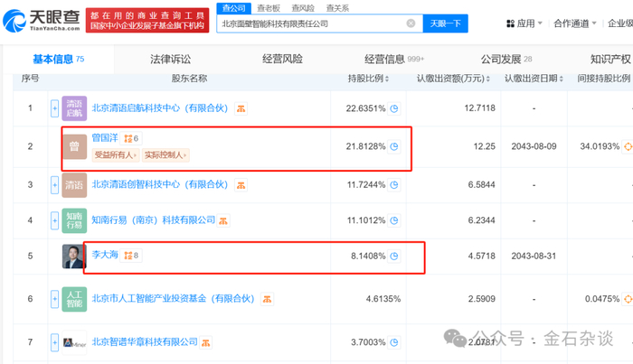Expand row for 北京市人工智能产业投资基金
Image resolution: width=633 pixels, height=364 pixels.
[x=54, y=299]
